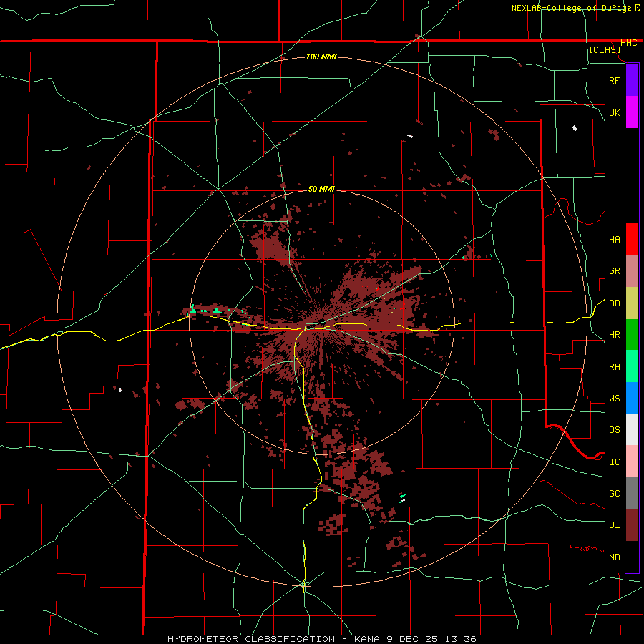Click the ND legend label
This screenshot has width=644, height=644.
tap(614, 557)
